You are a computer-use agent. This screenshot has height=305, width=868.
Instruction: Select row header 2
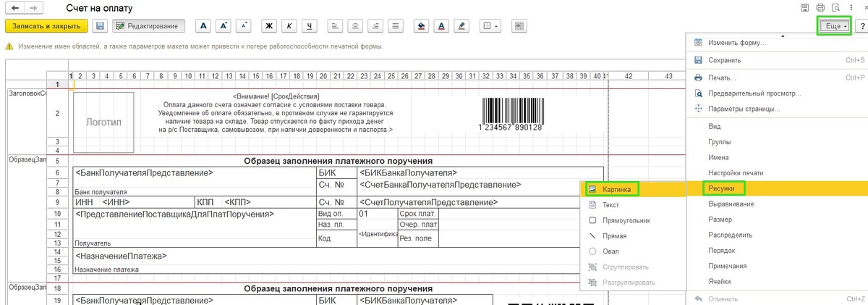57,114
